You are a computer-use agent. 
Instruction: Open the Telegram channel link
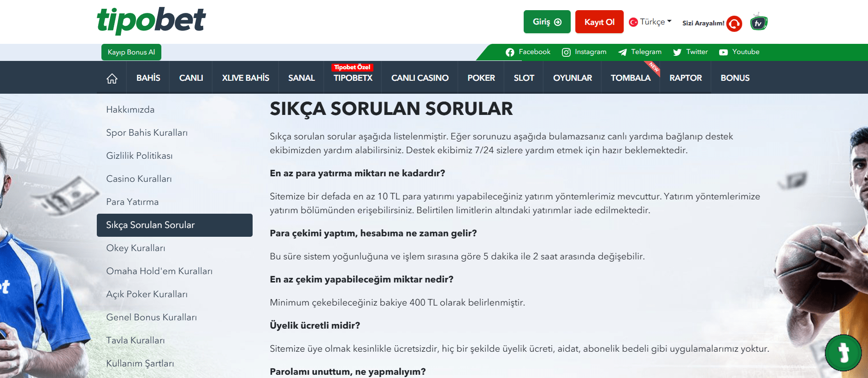pos(640,52)
